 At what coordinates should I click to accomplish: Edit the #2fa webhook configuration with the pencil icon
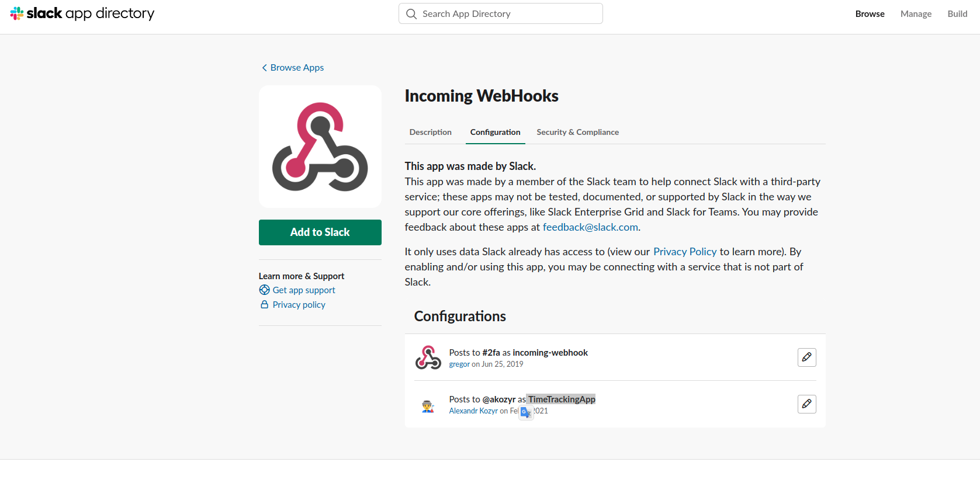pyautogui.click(x=806, y=357)
